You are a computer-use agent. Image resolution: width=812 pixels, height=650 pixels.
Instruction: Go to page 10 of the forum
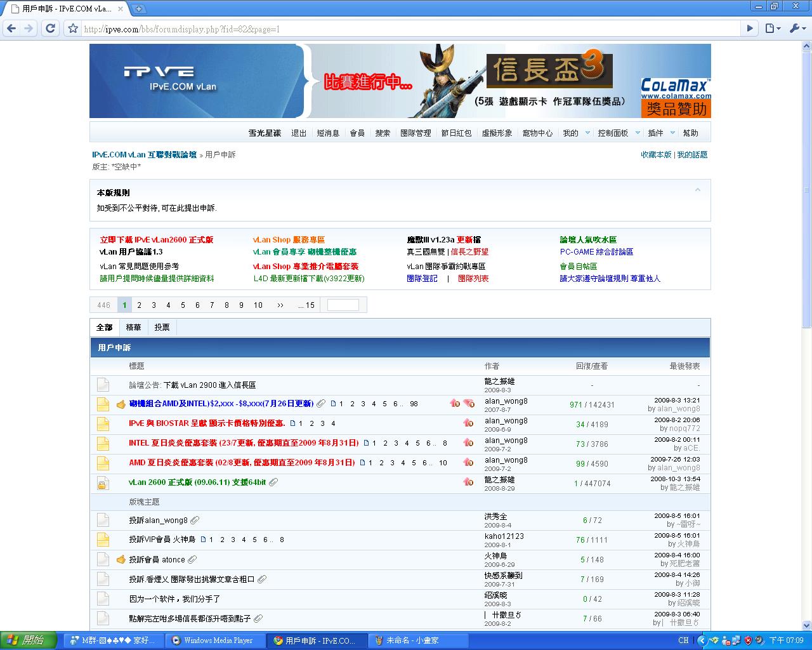pyautogui.click(x=258, y=305)
